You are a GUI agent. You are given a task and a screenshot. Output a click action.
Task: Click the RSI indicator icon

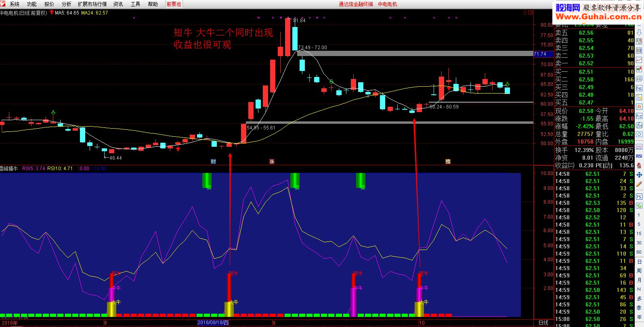pyautogui.click(x=639, y=156)
